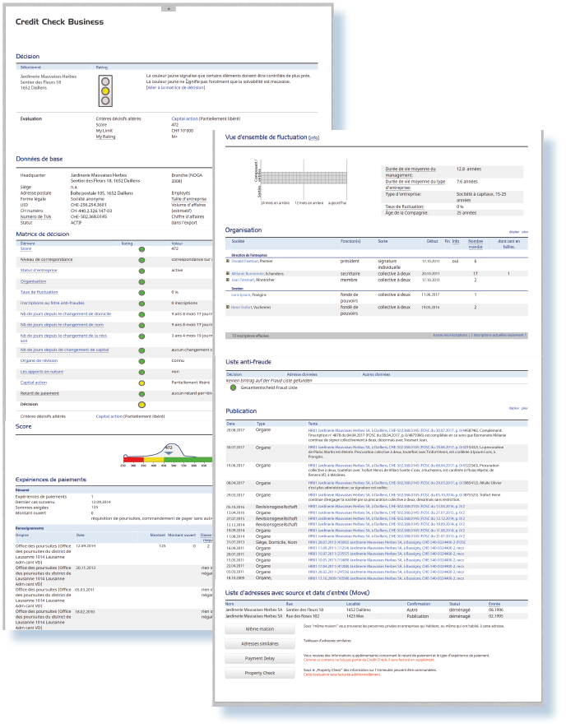566x728 pixels.
Task: Click green dot for changement de domicile row
Action: pyautogui.click(x=141, y=315)
